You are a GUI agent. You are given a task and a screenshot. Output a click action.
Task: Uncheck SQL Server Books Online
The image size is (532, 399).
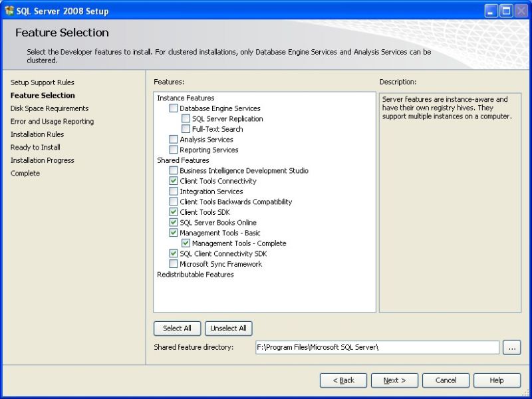pyautogui.click(x=174, y=222)
